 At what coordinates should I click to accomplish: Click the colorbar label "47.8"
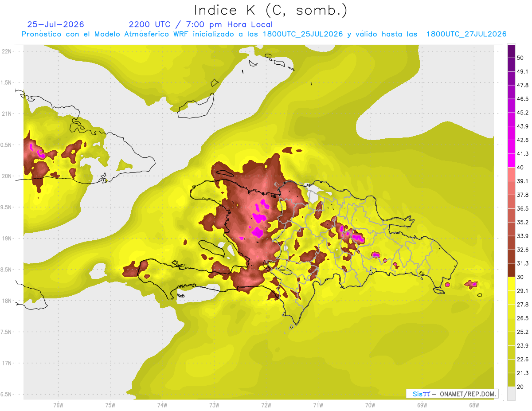click(x=523, y=85)
